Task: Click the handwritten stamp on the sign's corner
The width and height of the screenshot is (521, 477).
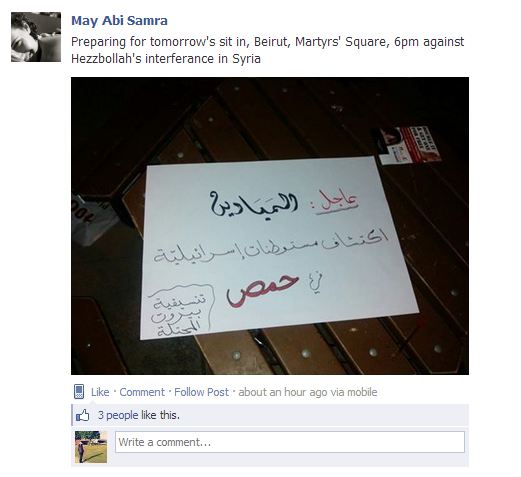Action: coord(180,311)
